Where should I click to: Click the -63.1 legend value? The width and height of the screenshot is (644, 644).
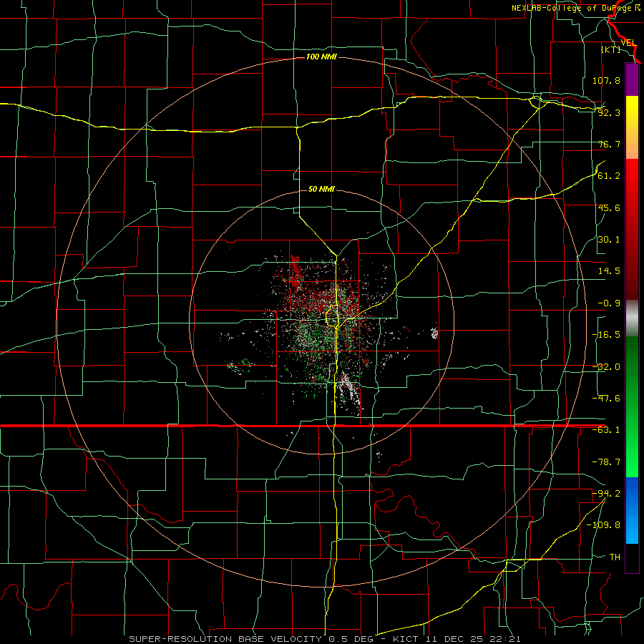pos(606,430)
